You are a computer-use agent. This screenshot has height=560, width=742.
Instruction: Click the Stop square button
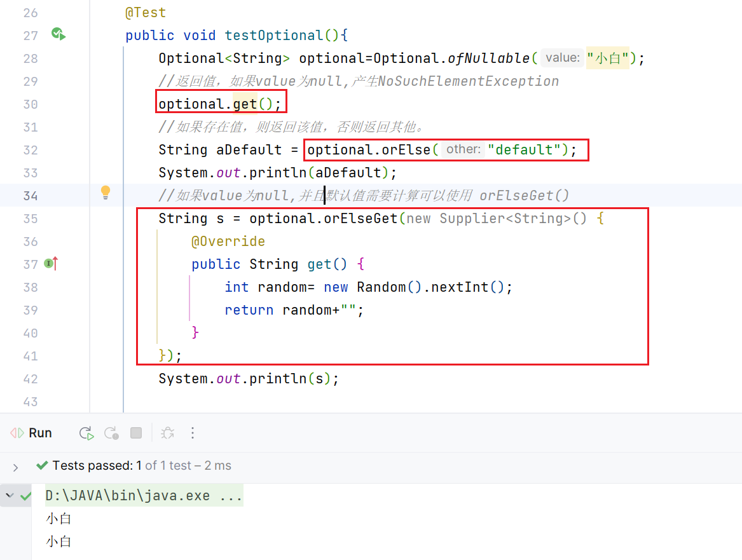click(x=136, y=434)
